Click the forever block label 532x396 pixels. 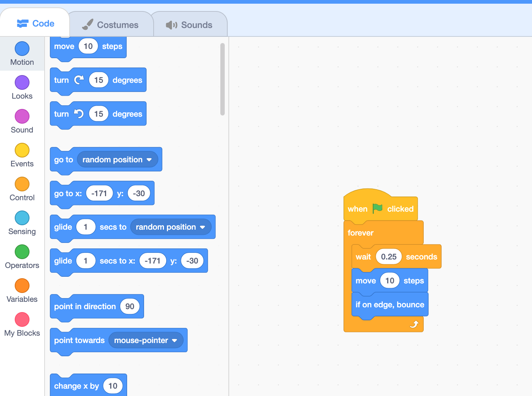click(x=360, y=233)
